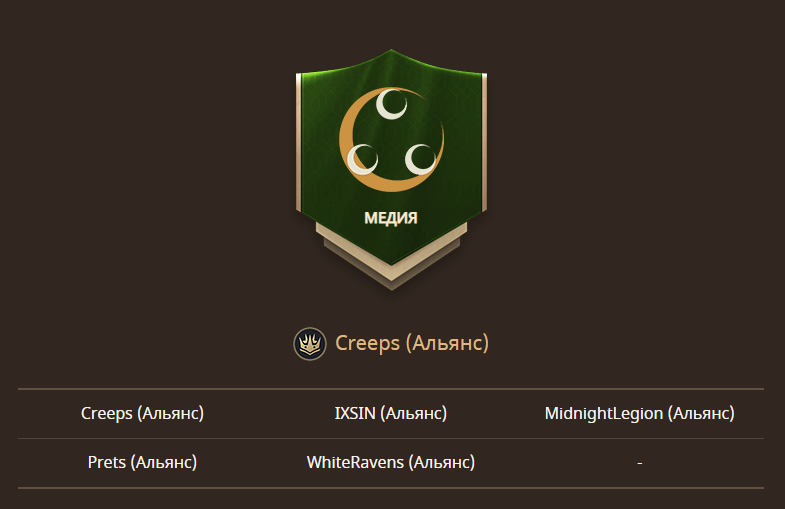Open the IXSIN (Альянс) entry
Viewport: 785px width, 509px height.
pyautogui.click(x=391, y=413)
